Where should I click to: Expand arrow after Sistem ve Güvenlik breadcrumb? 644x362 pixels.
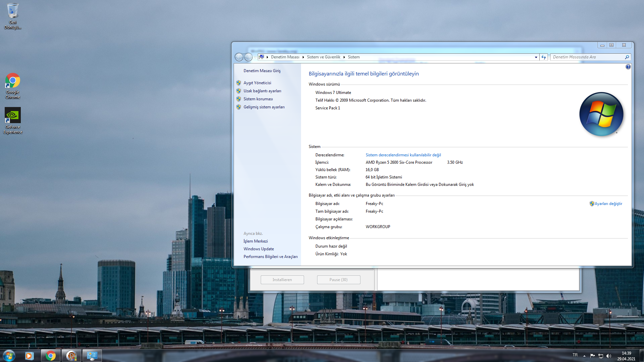pos(344,57)
